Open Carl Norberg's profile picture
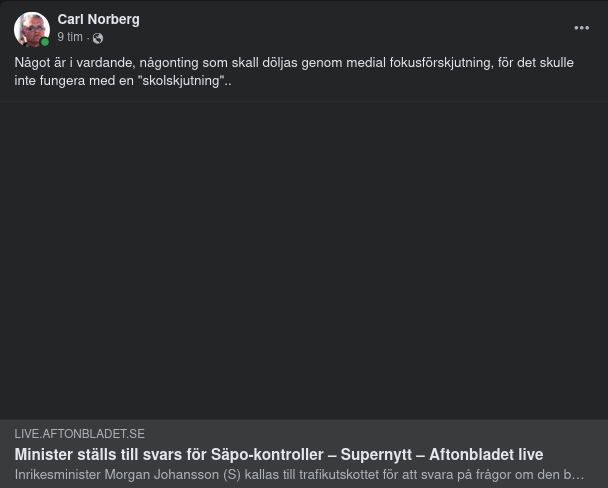 pyautogui.click(x=31, y=29)
